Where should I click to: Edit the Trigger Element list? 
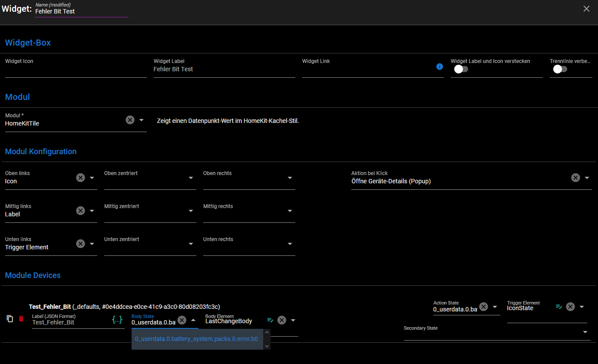coord(559,307)
